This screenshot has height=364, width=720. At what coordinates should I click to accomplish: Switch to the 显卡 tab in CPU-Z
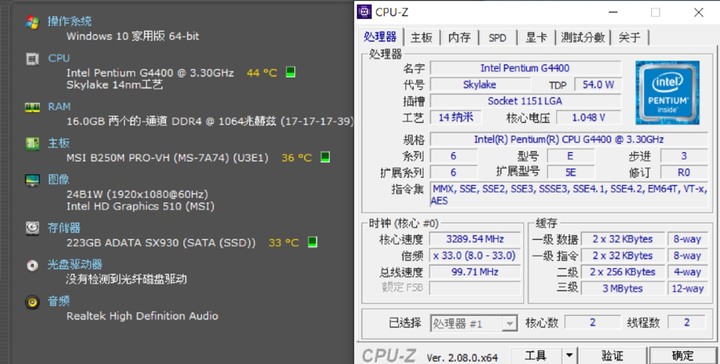[536, 37]
